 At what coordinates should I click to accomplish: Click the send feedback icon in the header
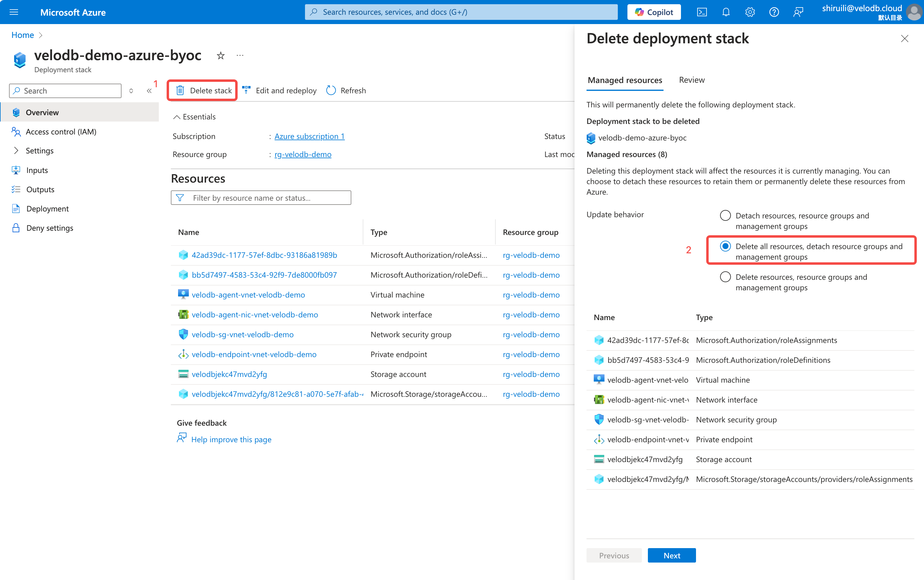click(798, 12)
